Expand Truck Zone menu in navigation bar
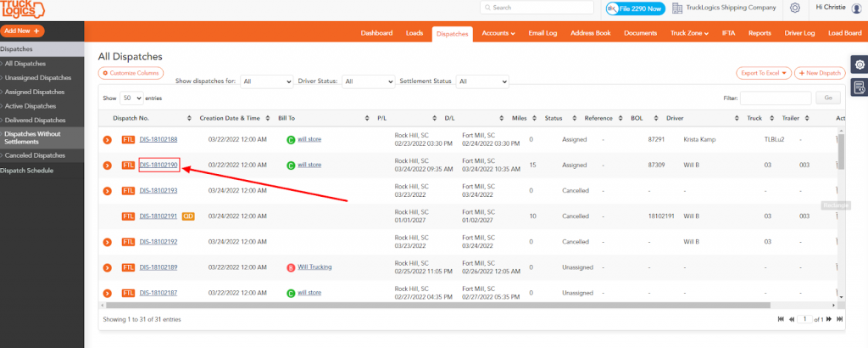This screenshot has height=348, width=868. coord(689,33)
